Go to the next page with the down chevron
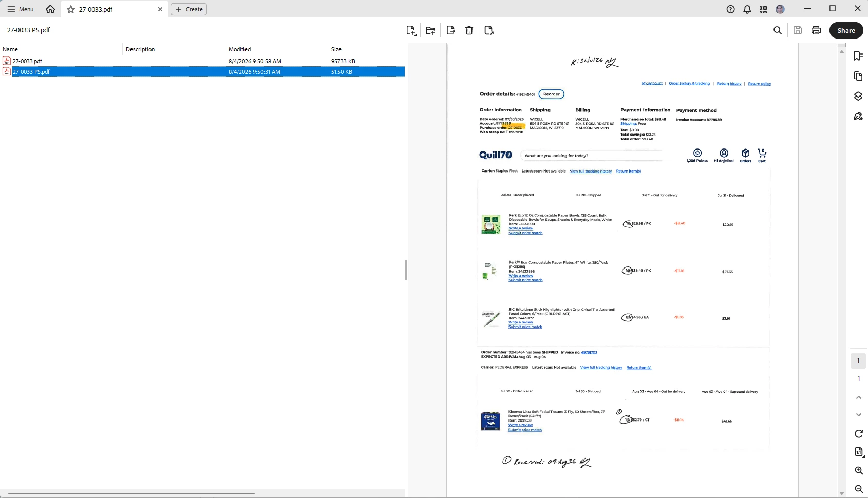Screen dimensions: 868x498 point(858,415)
